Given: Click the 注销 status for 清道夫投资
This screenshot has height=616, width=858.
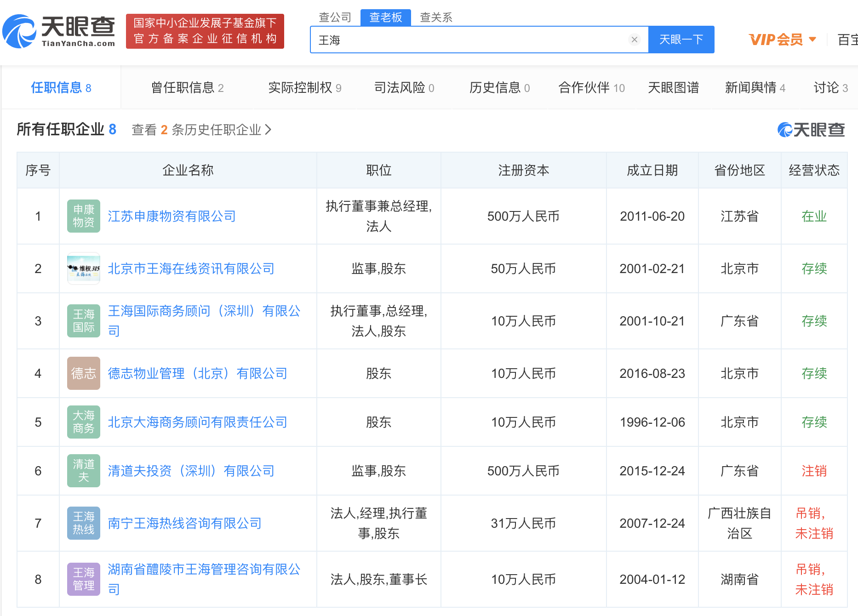Looking at the screenshot, I should point(814,471).
